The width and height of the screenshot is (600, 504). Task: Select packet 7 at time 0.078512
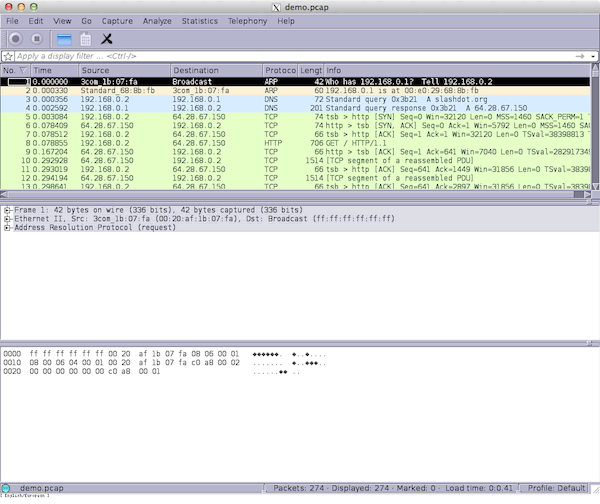click(295, 134)
